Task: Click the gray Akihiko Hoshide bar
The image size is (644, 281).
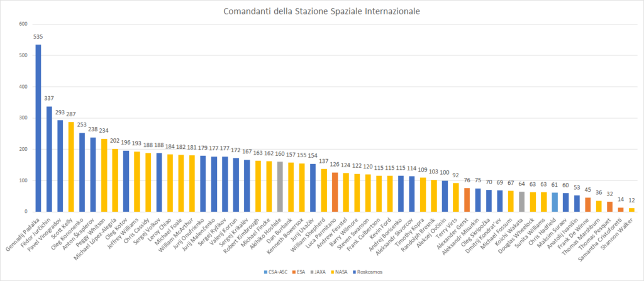Action: click(280, 187)
